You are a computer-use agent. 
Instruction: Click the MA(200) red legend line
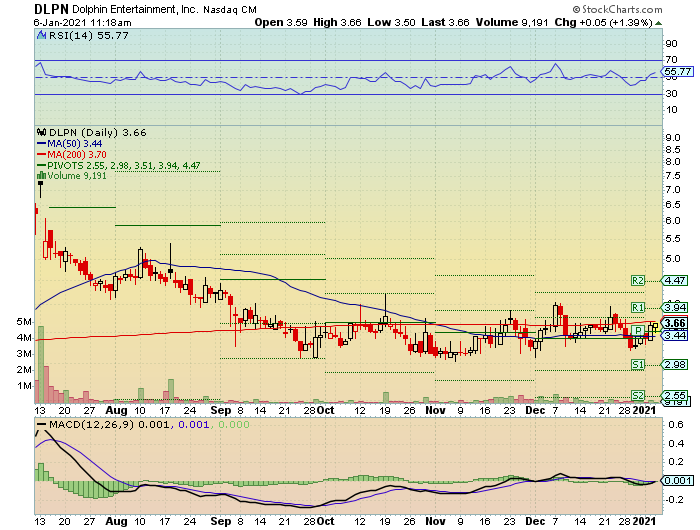coord(42,155)
